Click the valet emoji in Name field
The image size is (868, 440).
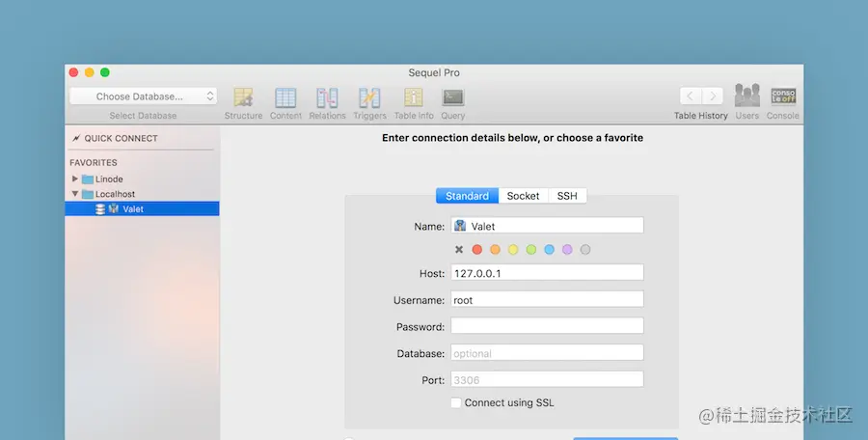coord(460,226)
